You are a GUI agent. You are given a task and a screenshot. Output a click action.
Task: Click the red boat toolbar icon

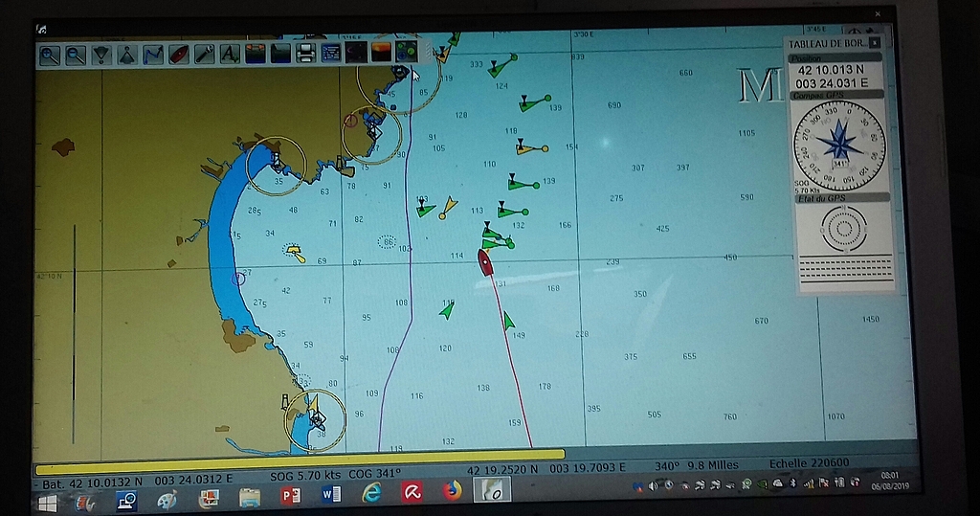(178, 55)
